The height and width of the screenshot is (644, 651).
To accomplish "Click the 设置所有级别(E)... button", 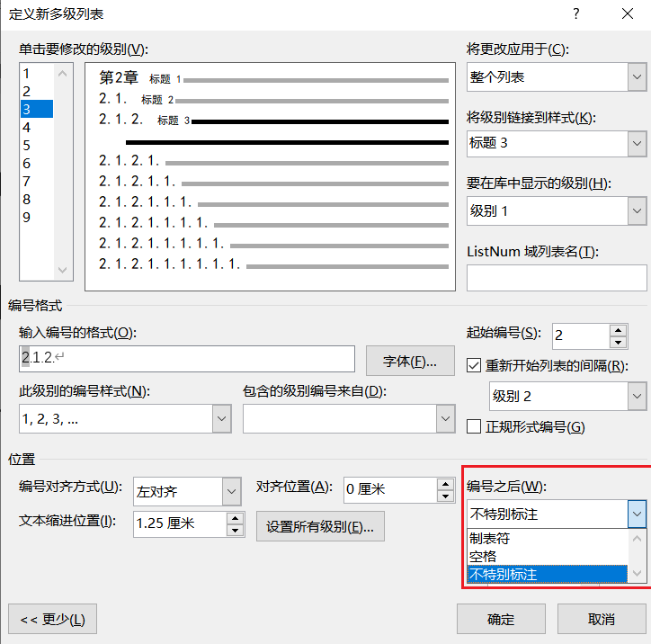I will pyautogui.click(x=320, y=526).
